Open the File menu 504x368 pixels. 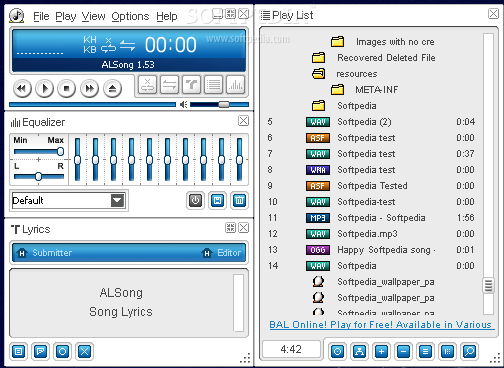click(41, 16)
